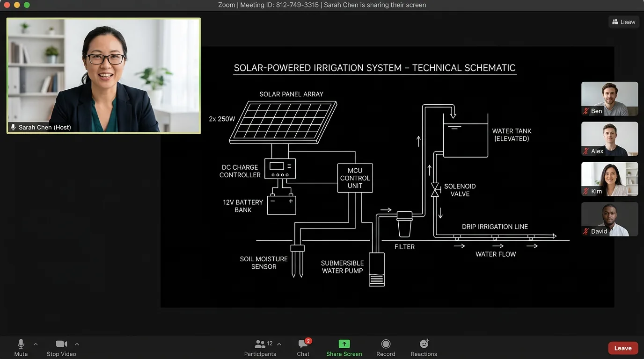Click David's muted microphone icon

tap(585, 231)
